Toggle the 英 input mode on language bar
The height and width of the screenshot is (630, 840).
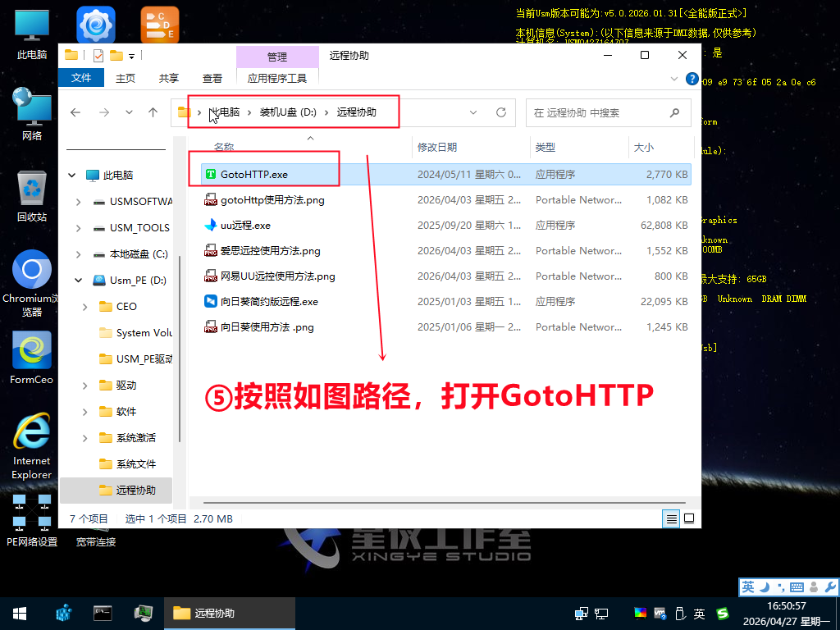pyautogui.click(x=747, y=587)
